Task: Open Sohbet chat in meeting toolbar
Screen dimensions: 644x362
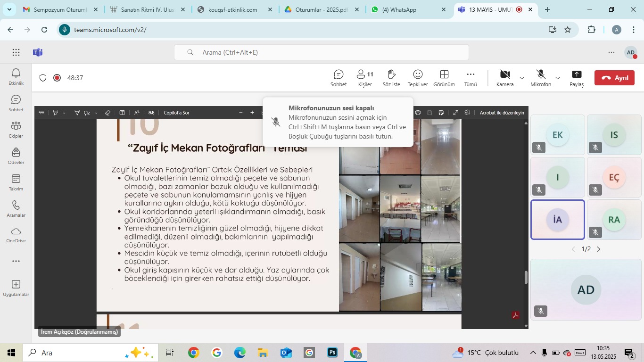Action: (339, 78)
